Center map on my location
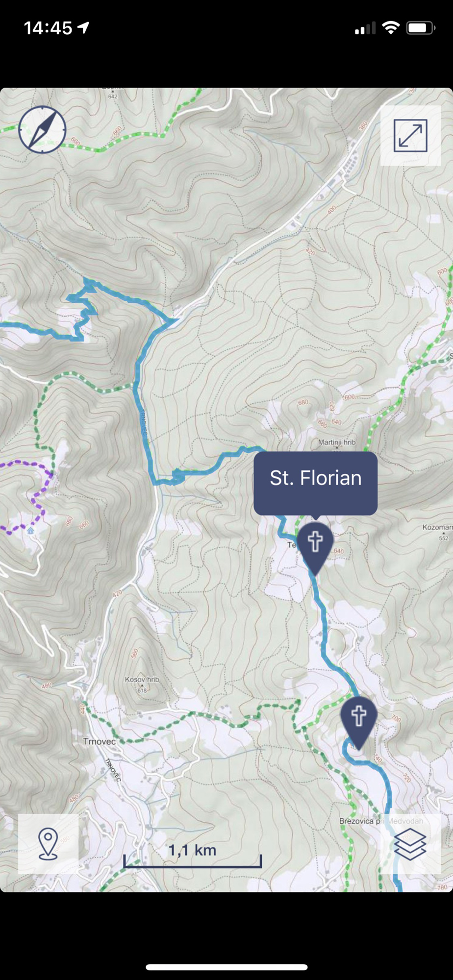Viewport: 453px width, 980px height. 48,844
